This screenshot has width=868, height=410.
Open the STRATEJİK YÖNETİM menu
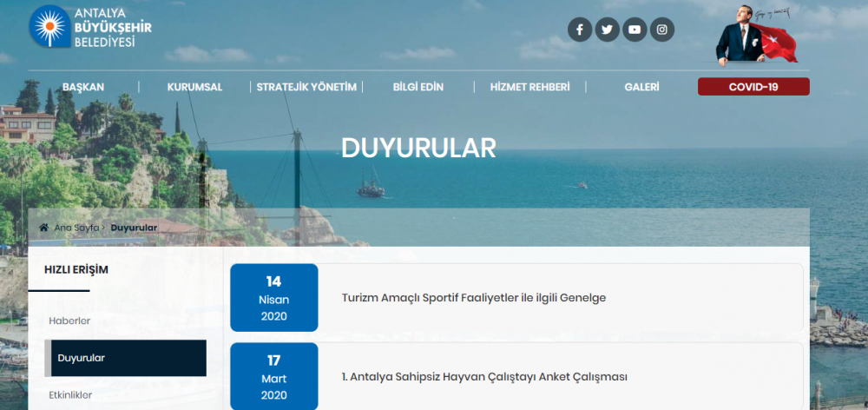pos(306,87)
